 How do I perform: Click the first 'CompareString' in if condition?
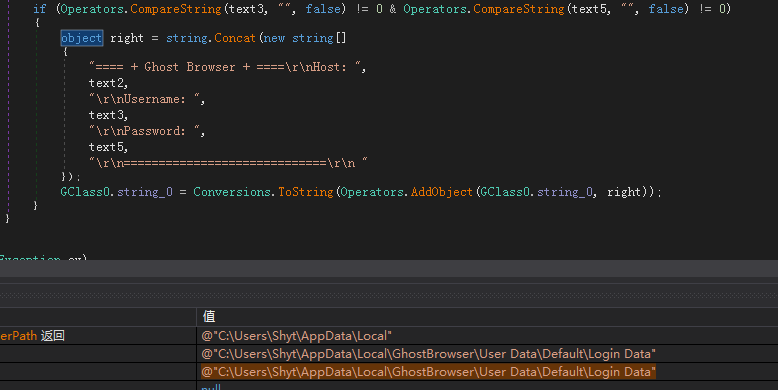pyautogui.click(x=176, y=9)
